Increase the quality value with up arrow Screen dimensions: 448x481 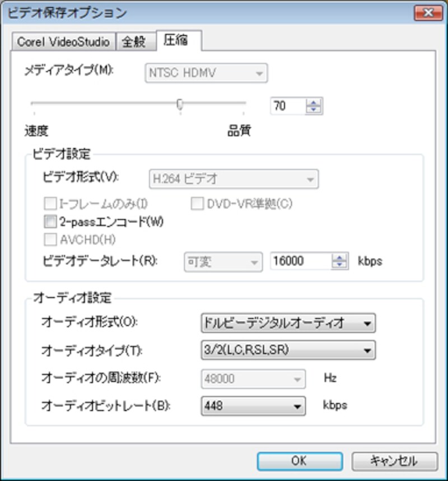point(314,103)
